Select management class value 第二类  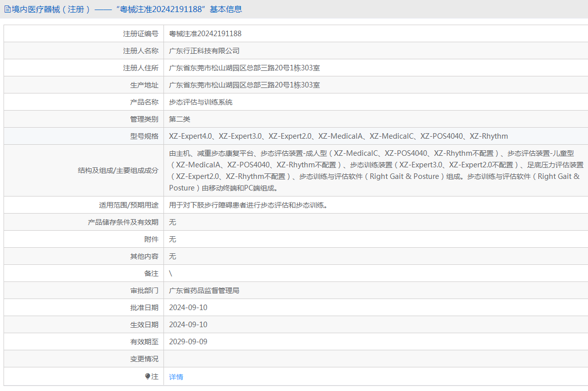click(180, 119)
